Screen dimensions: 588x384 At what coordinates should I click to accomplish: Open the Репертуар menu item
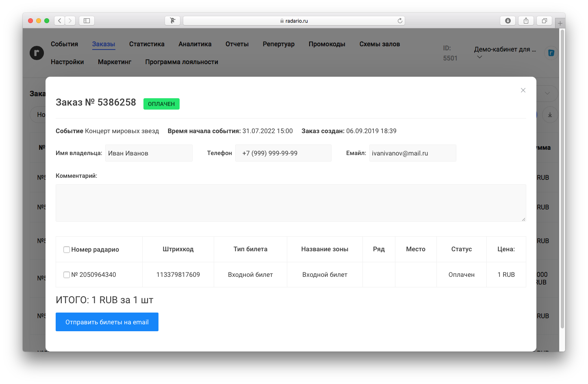[x=278, y=44]
